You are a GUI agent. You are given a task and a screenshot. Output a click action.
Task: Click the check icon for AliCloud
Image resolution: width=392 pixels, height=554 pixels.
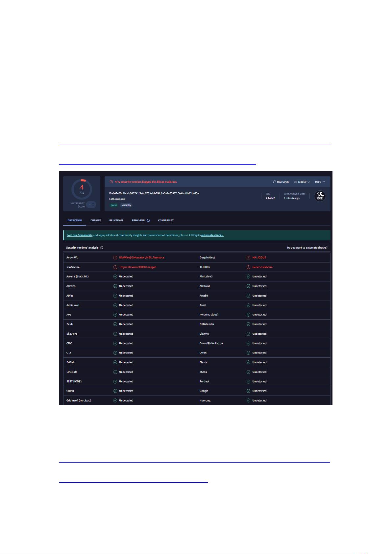point(248,286)
